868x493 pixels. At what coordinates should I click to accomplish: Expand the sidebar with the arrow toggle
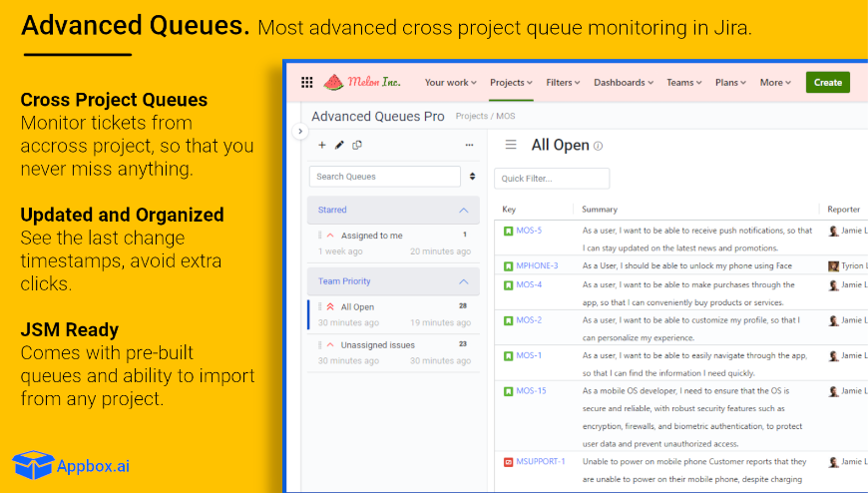click(x=300, y=132)
